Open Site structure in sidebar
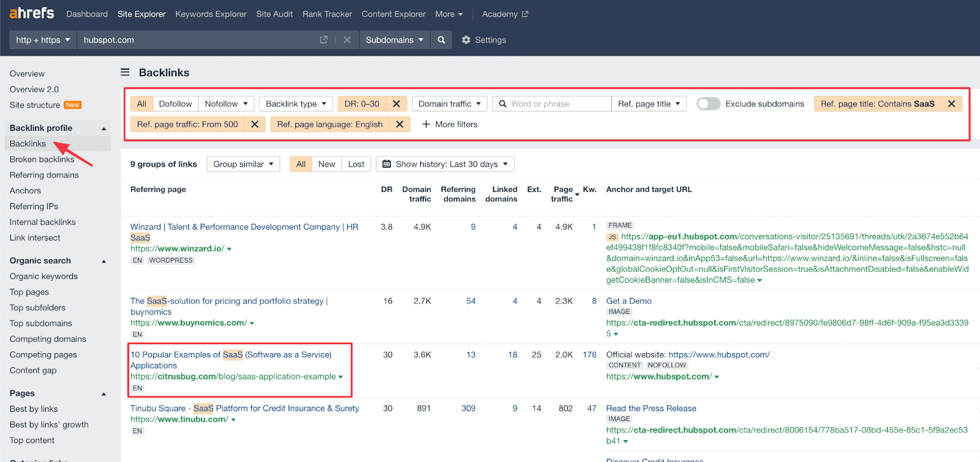 tap(35, 105)
